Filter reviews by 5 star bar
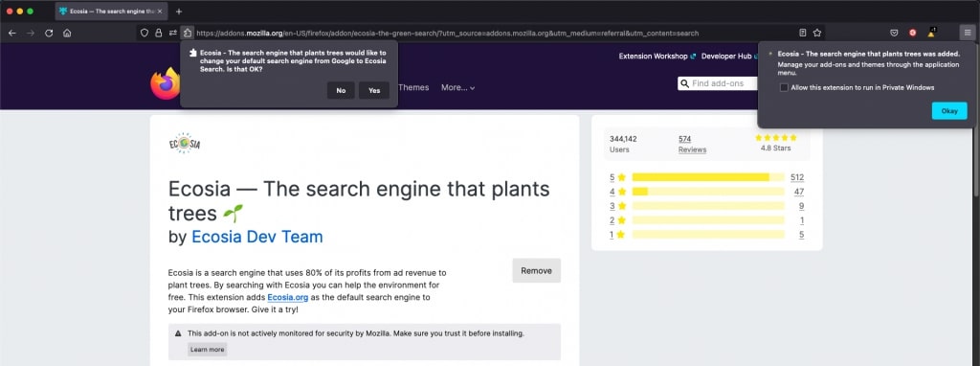The width and height of the screenshot is (980, 366). 708,177
